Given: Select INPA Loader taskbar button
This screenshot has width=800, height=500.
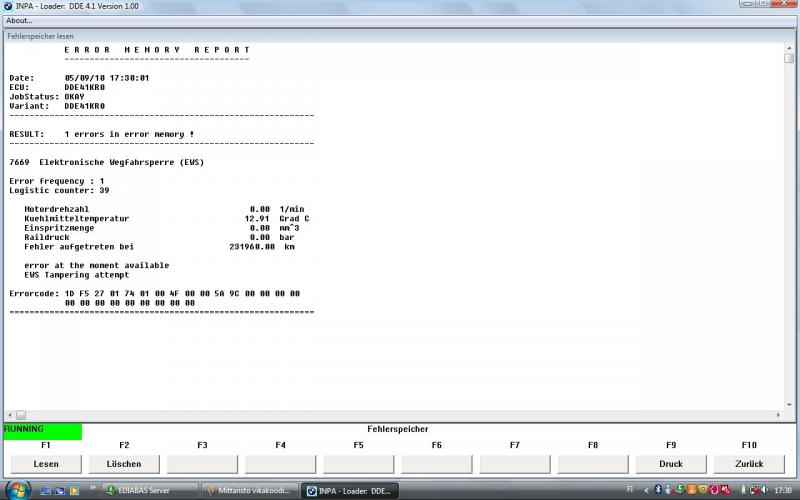Looking at the screenshot, I should click(x=350, y=491).
